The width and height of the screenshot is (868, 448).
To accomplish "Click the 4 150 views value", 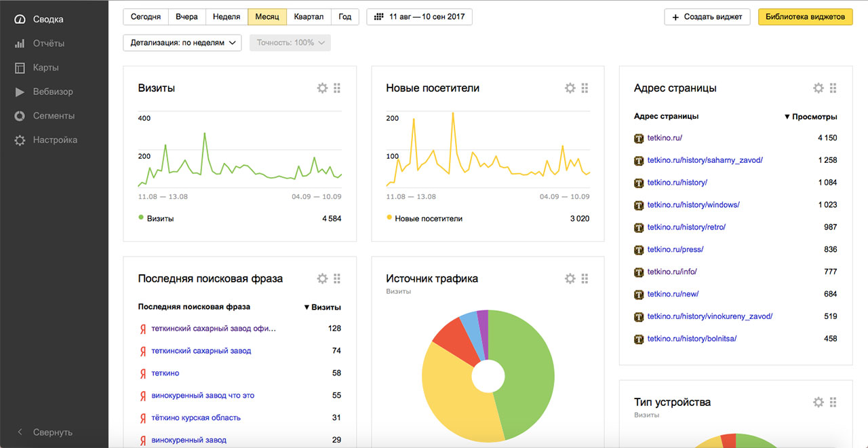I will pyautogui.click(x=827, y=138).
